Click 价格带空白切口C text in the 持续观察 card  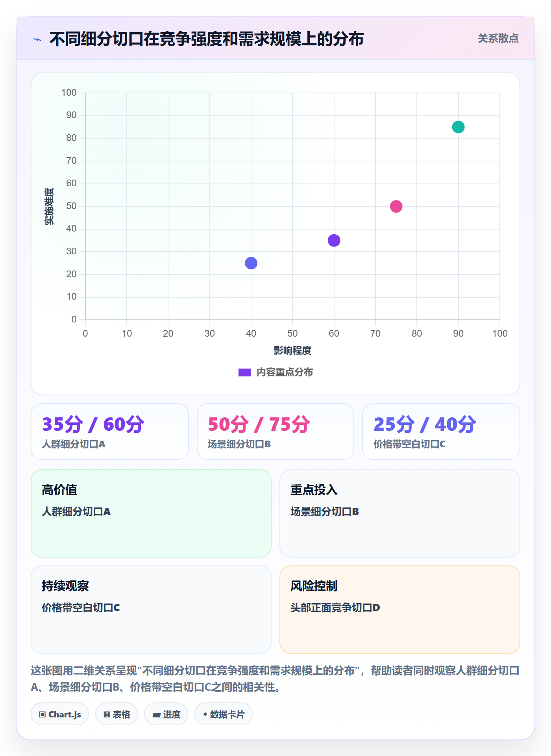pyautogui.click(x=81, y=608)
